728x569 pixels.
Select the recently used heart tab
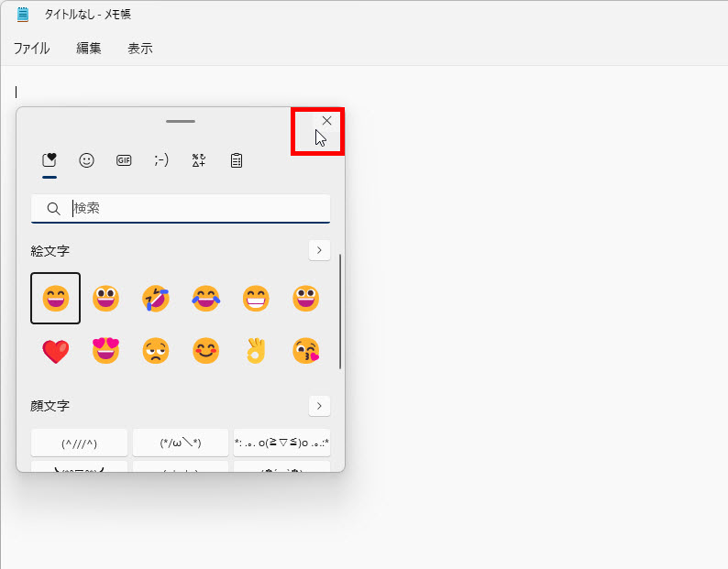point(50,160)
